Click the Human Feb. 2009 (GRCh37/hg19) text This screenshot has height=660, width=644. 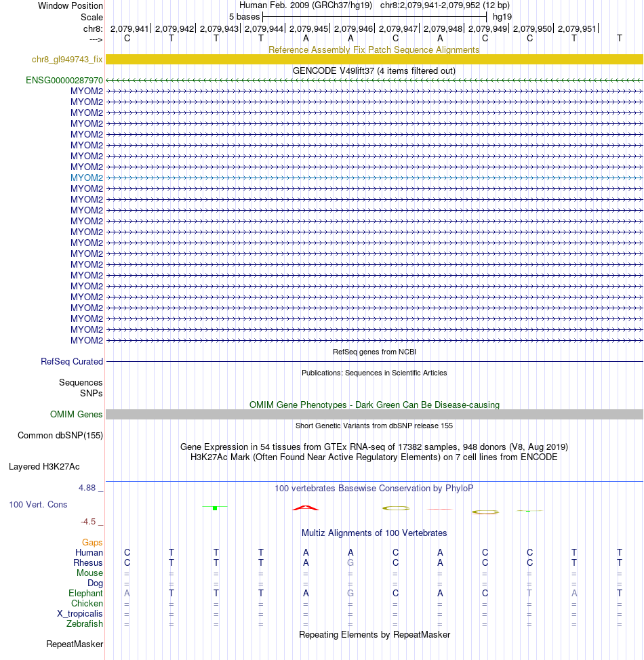point(306,5)
